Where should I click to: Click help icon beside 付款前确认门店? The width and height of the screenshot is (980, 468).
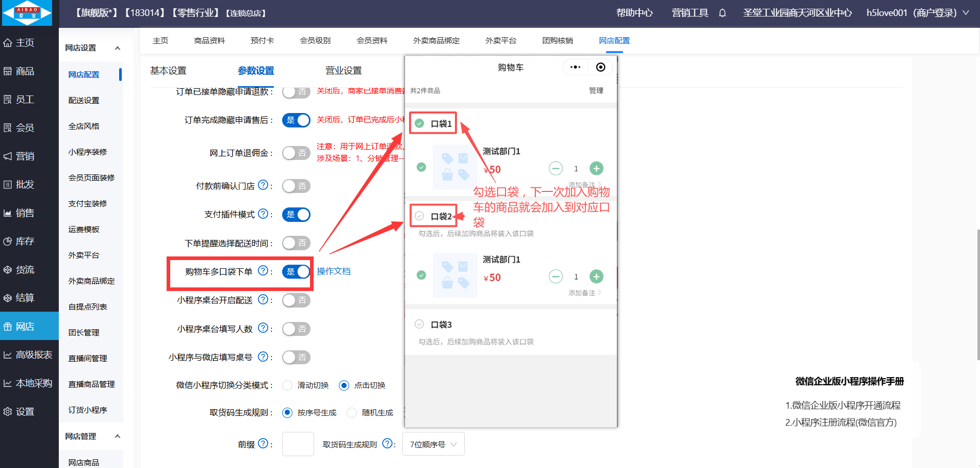pyautogui.click(x=263, y=185)
